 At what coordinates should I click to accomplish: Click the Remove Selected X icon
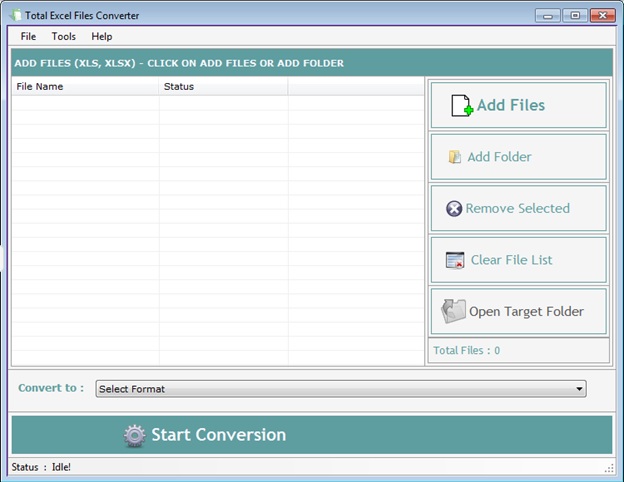[x=454, y=209]
